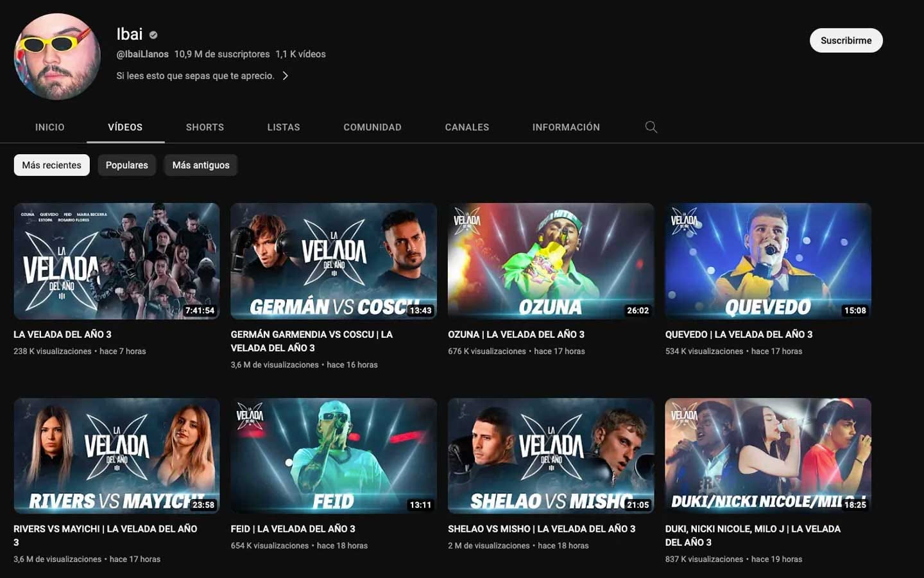The image size is (924, 578).
Task: Open Ibai's channel avatar picture
Action: coord(58,57)
